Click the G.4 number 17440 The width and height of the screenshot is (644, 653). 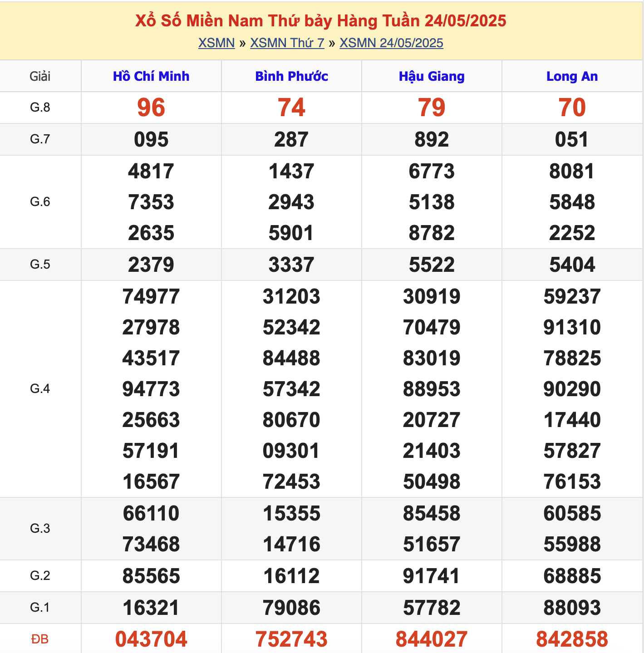572,420
